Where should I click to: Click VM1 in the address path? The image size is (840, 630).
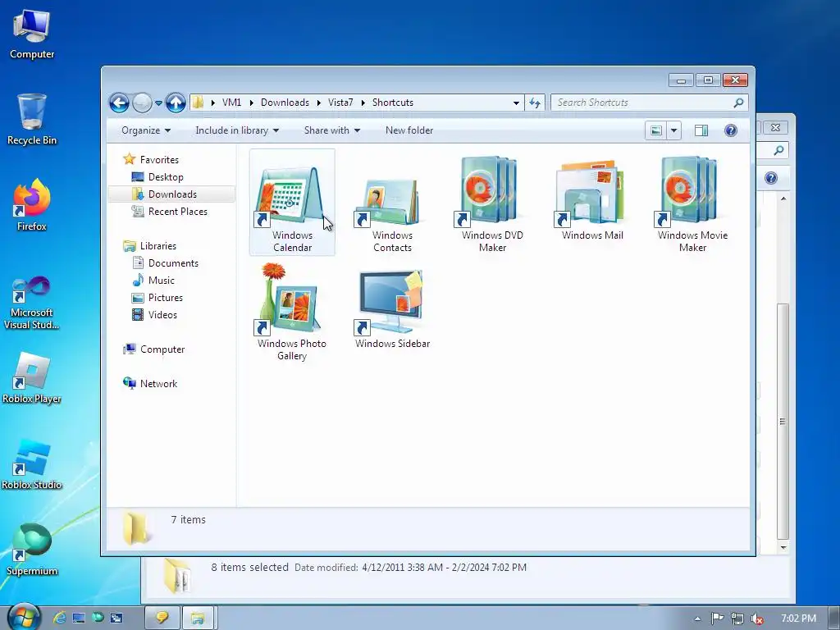point(231,103)
